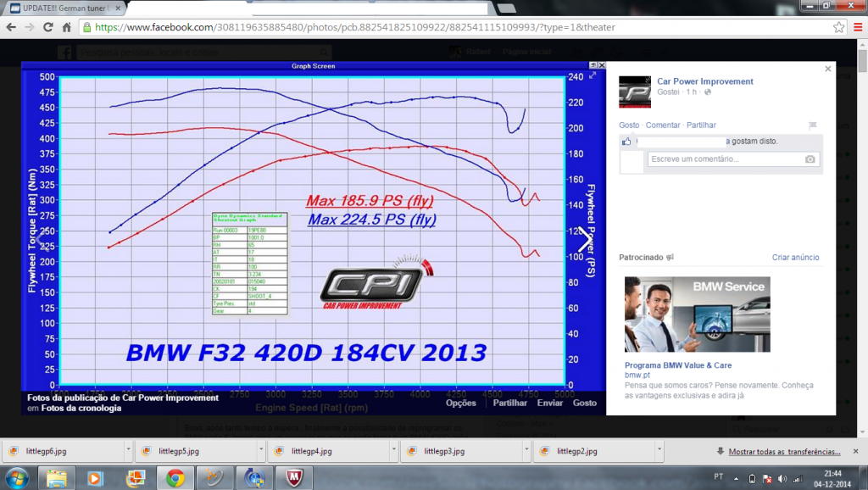The height and width of the screenshot is (490, 868).
Task: Expand the littlegp4.jpg download options arrow
Action: [393, 449]
